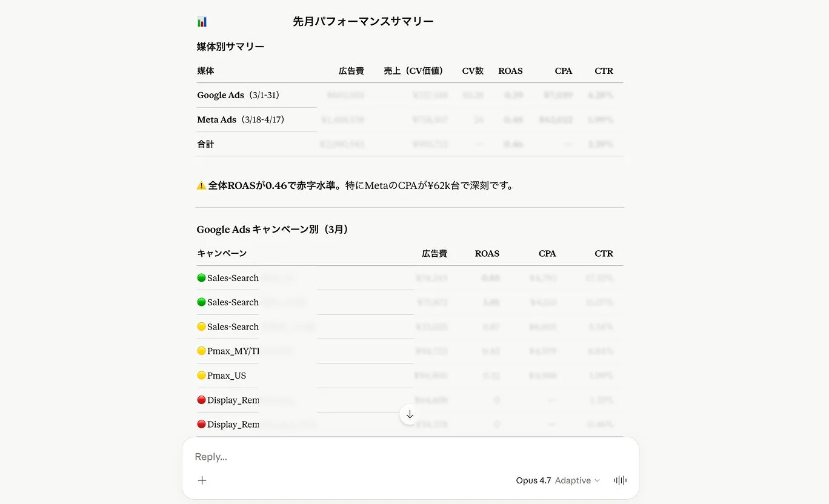
Task: Open the Opus 4.7 model selector
Action: (533, 480)
